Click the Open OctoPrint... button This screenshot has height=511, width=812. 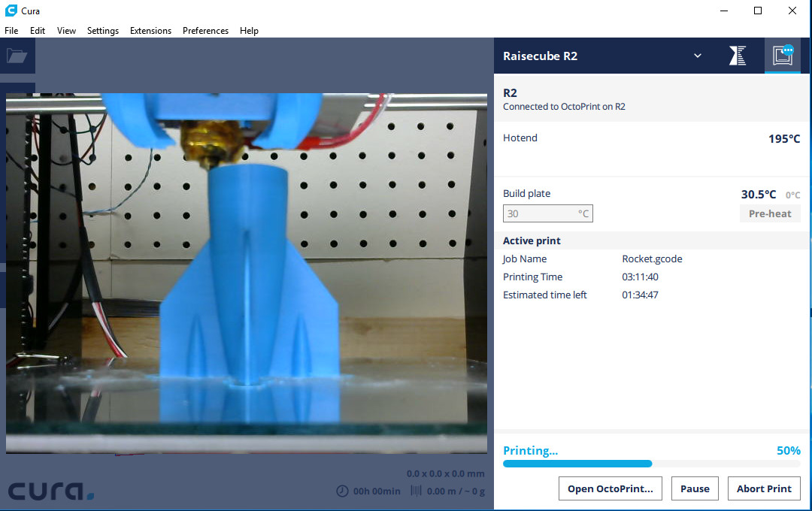click(x=610, y=488)
